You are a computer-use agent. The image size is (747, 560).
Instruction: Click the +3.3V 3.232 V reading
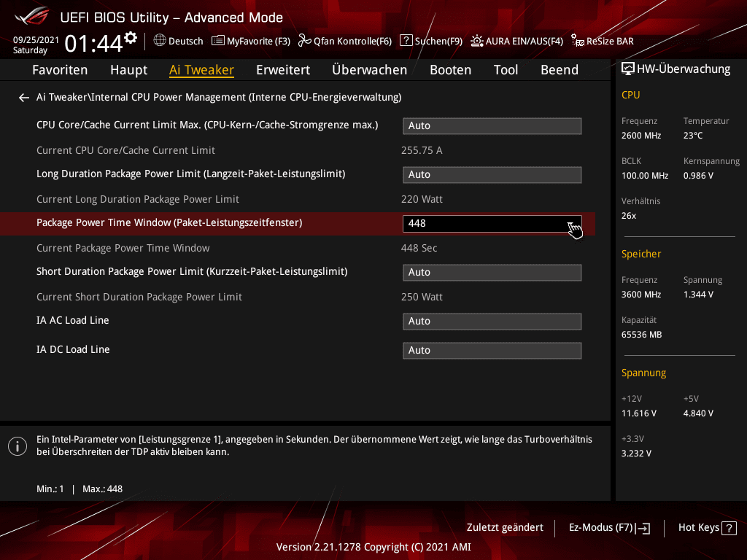coord(636,454)
